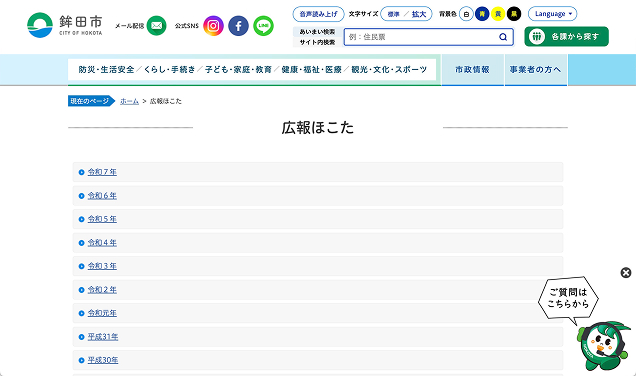Click the bullet icon beside 平成31年
636x376 pixels.
point(82,337)
